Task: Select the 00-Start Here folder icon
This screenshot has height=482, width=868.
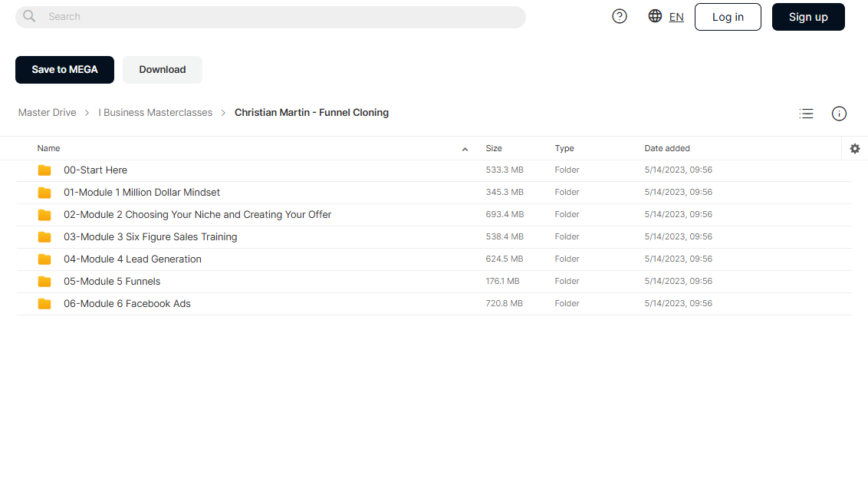Action: point(44,170)
